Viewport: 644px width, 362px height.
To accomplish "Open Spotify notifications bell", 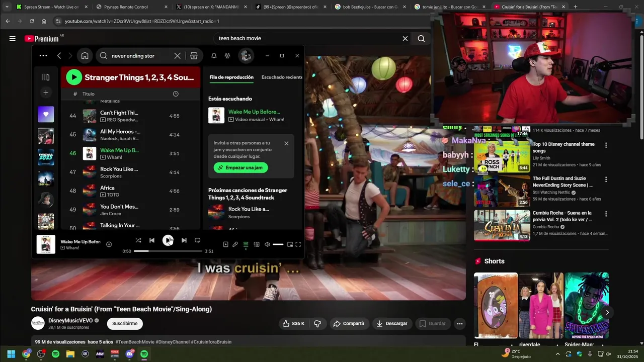I will point(214,56).
